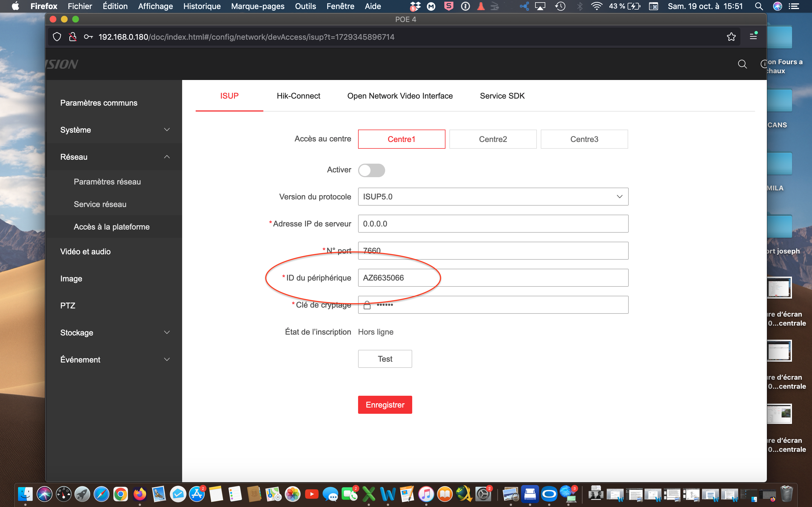
Task: Click the red Enregistrer button
Action: coord(385,405)
